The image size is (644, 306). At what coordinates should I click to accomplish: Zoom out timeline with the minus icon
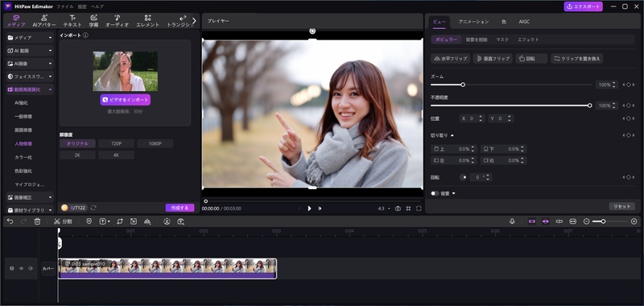tap(587, 221)
